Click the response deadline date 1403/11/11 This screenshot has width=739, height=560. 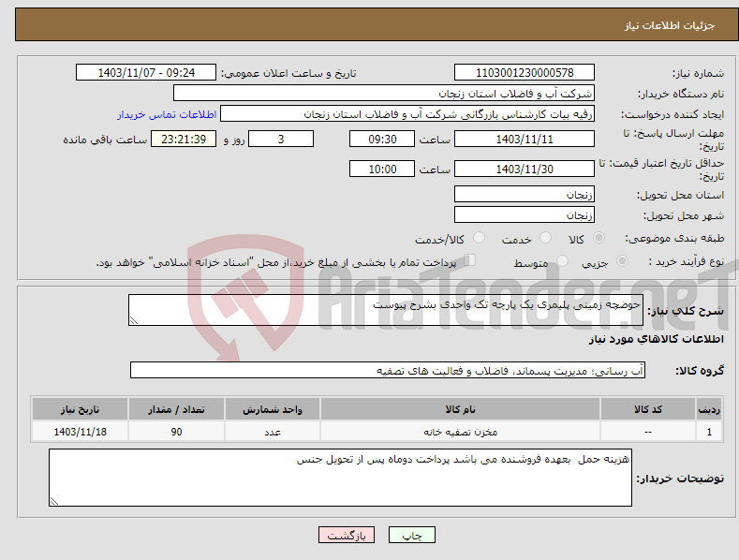pyautogui.click(x=525, y=139)
